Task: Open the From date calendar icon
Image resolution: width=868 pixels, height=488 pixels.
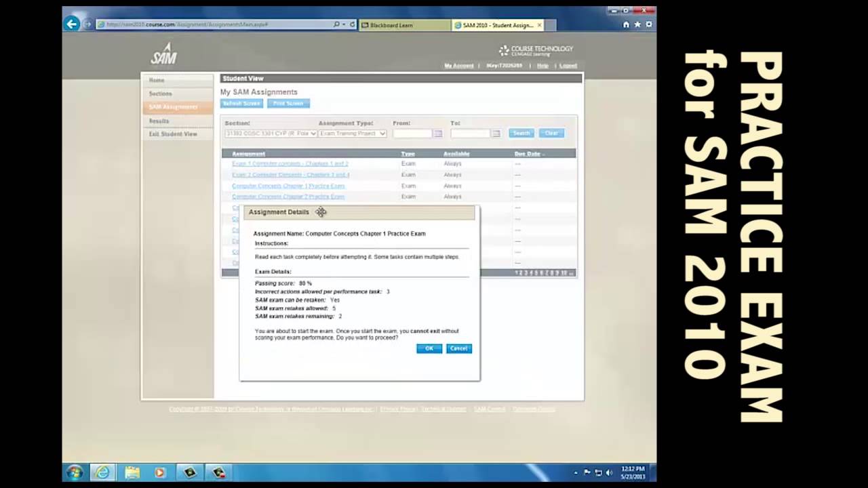Action: point(437,134)
